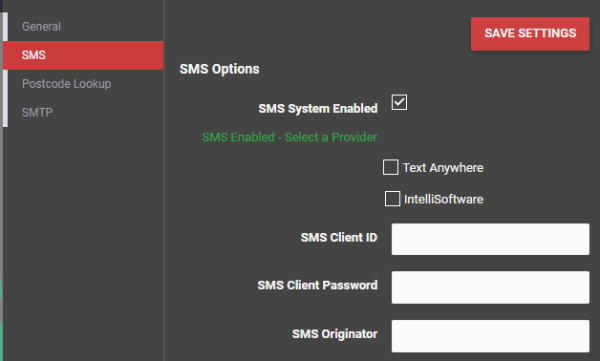Screen dimensions: 600x361
Task: Tick the checkbox beside Text Anywhere
Action: pos(391,167)
